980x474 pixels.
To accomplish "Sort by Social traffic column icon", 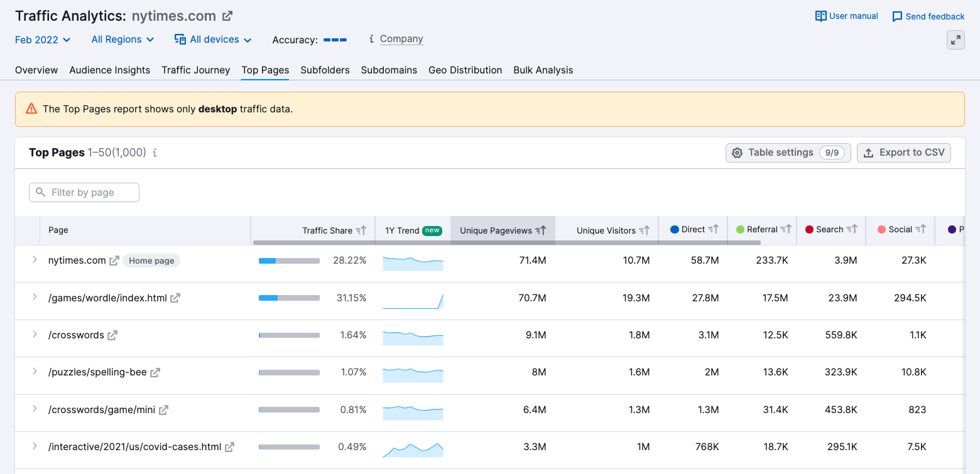I will pyautogui.click(x=920, y=230).
